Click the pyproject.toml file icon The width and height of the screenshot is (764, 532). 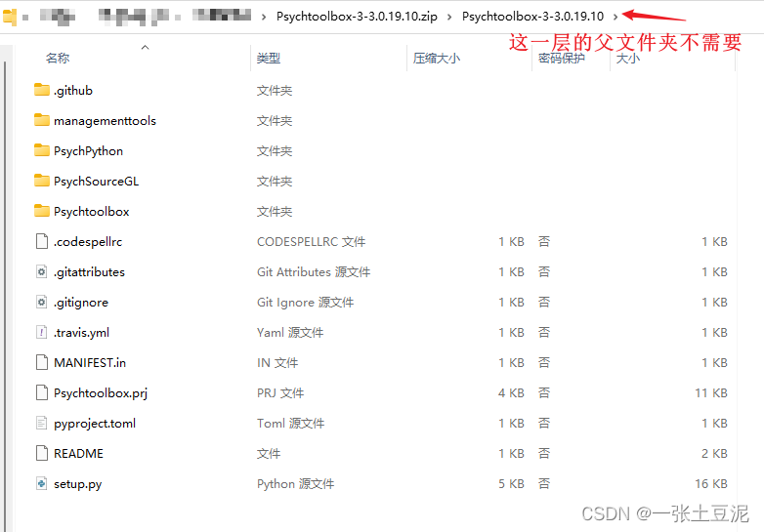click(x=42, y=423)
